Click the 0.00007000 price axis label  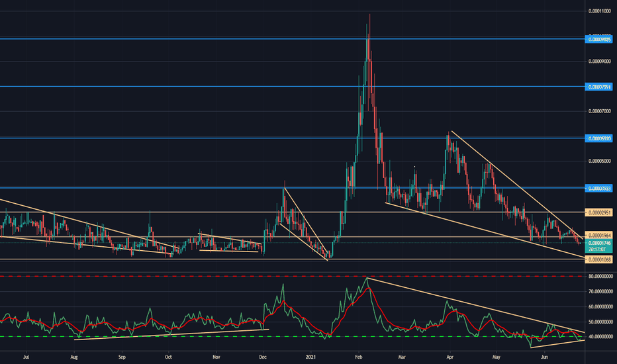click(600, 111)
